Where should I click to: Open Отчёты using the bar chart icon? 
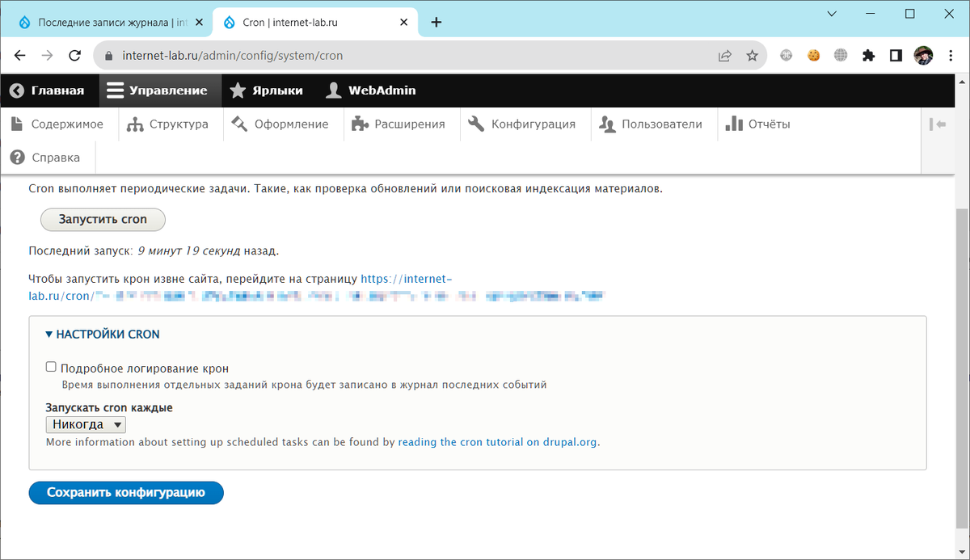click(736, 123)
